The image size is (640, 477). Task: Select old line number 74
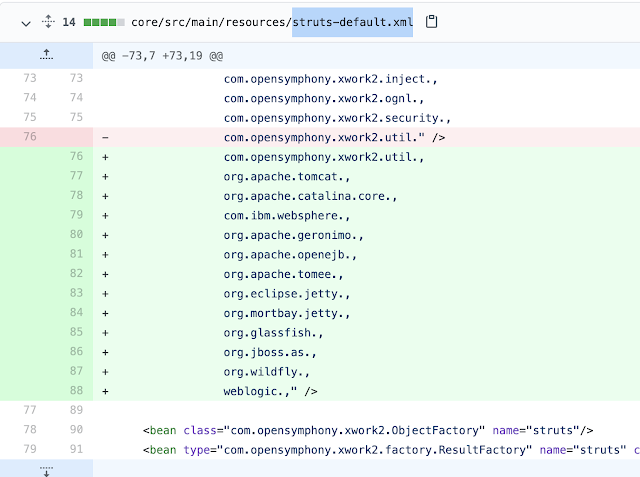30,98
